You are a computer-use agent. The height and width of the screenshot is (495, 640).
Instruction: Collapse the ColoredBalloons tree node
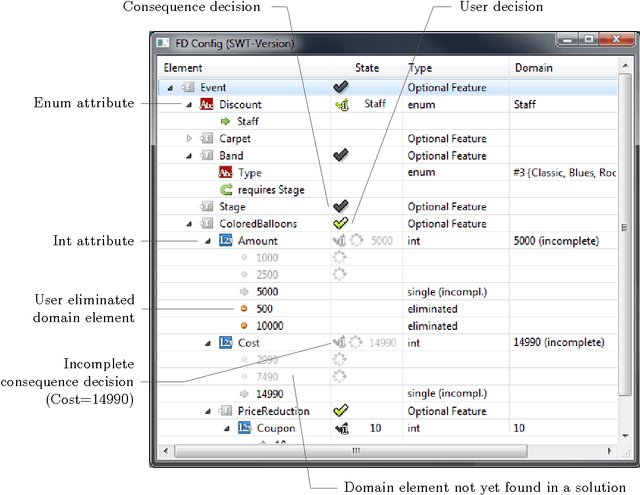tap(189, 224)
